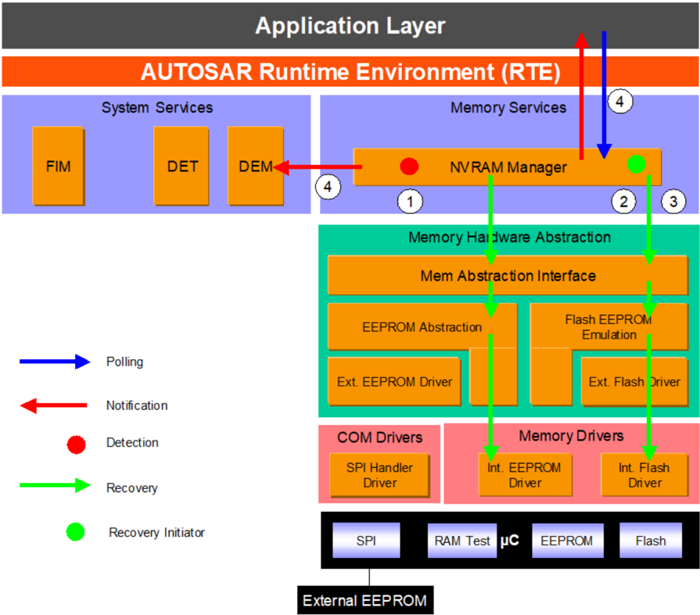Click the Recovery legend label
700x615 pixels.
(131, 488)
